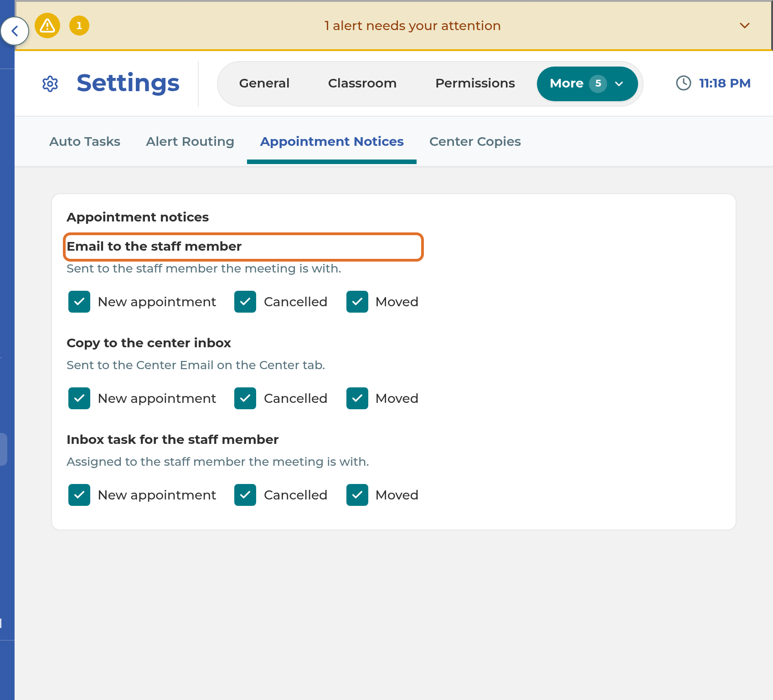The height and width of the screenshot is (700, 773).
Task: Click 'Inbox task for the staff member' heading
Action: point(172,440)
